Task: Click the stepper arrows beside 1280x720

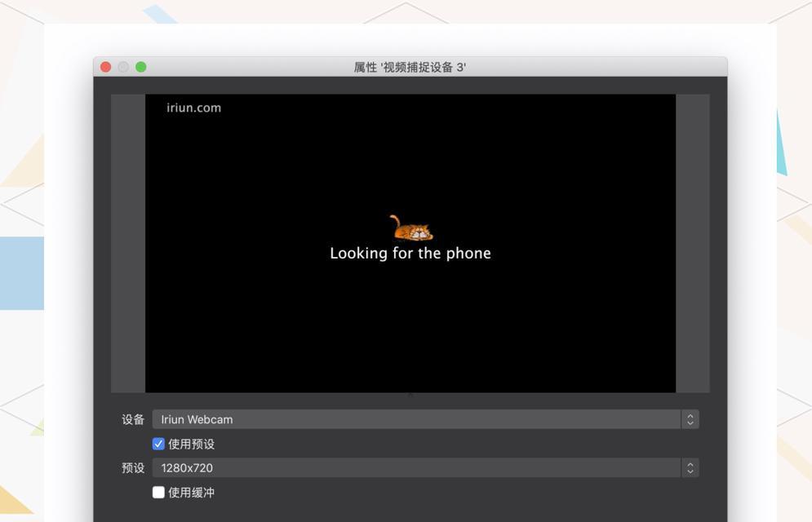Action: click(x=690, y=467)
